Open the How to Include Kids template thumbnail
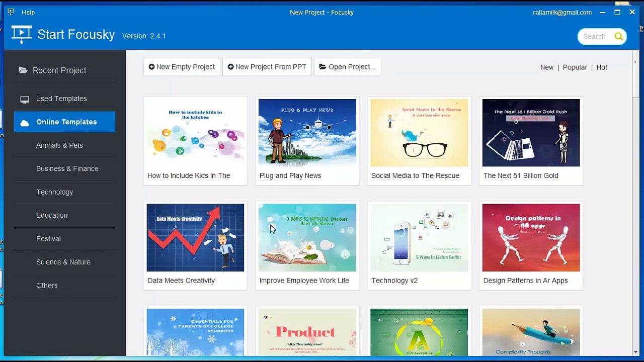 195,133
